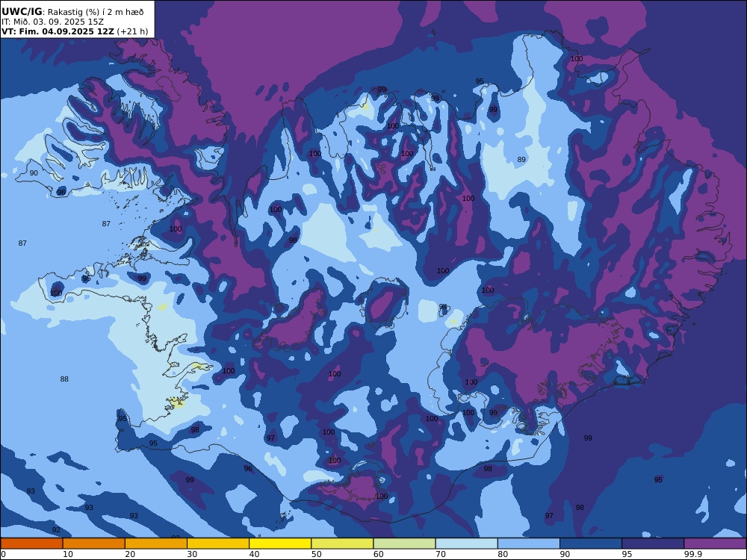Choose the bright yellow 40–50 legend swatch
The height and width of the screenshot is (560, 747).
[280, 544]
